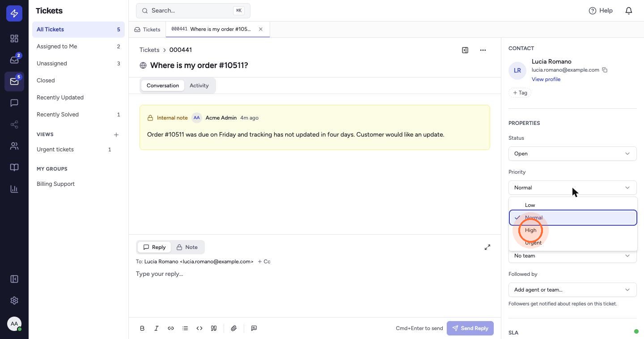Open the knowledge base book icon

(x=14, y=167)
